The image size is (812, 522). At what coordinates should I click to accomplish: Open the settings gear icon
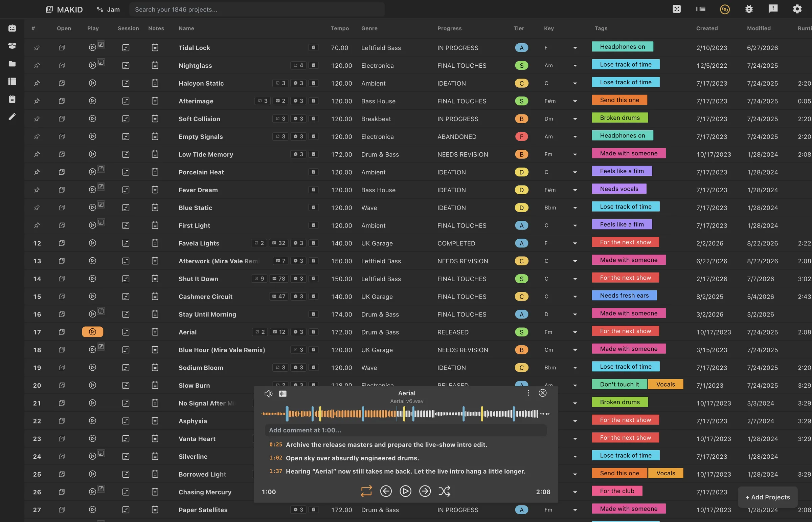point(797,9)
